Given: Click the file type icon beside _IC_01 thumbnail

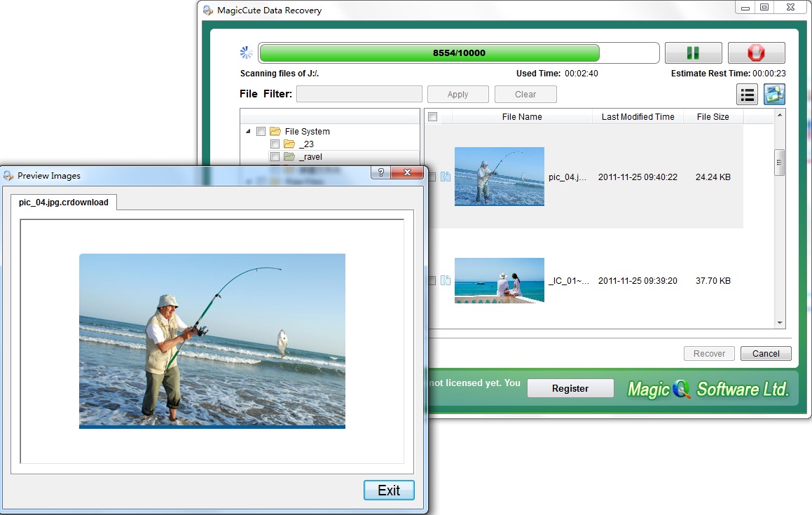Looking at the screenshot, I should (446, 280).
